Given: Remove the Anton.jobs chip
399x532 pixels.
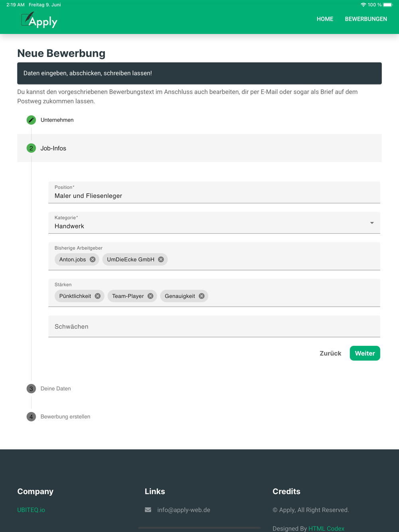Looking at the screenshot, I should point(93,259).
